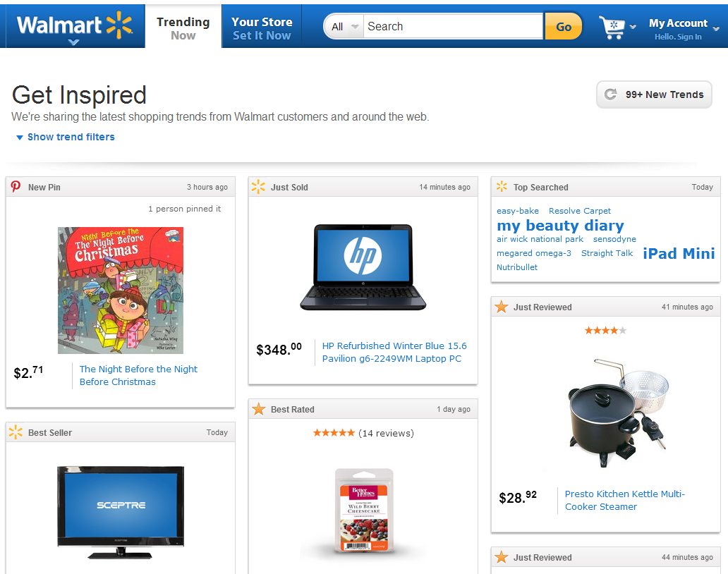
Task: Switch to the Trending Now tab
Action: click(x=183, y=28)
